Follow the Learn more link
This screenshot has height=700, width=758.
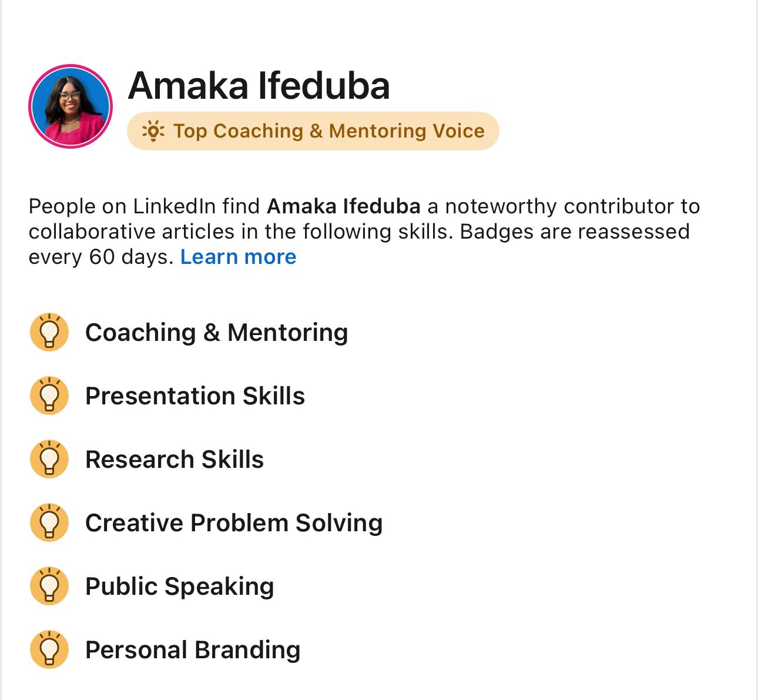point(238,257)
